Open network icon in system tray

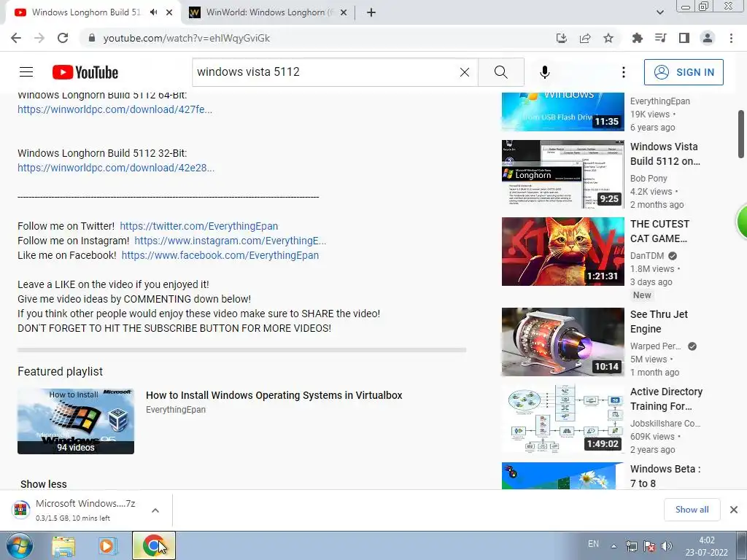click(631, 546)
